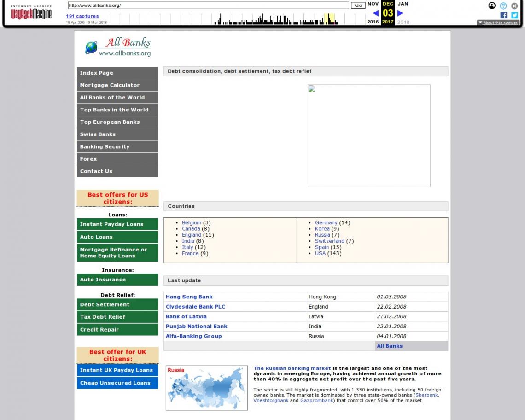Screen dimensions: 525x420
Task: Open Korea country link
Action: pyautogui.click(x=322, y=229)
